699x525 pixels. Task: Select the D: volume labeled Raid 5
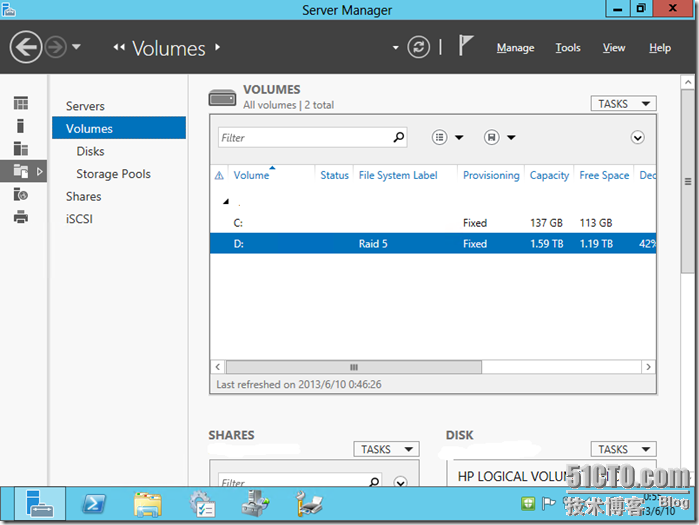tap(433, 243)
